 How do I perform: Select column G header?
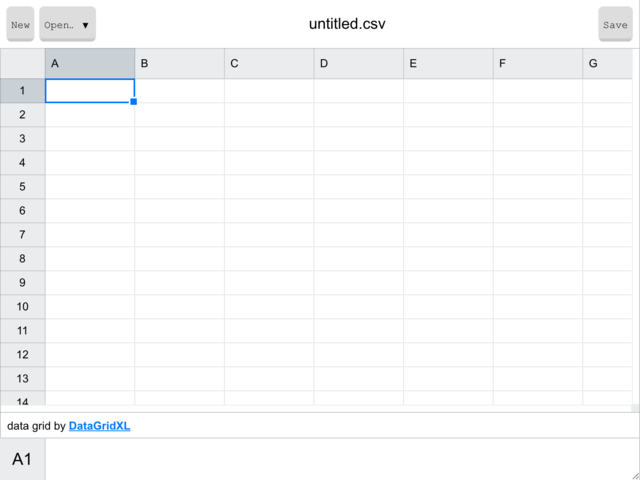click(x=607, y=64)
